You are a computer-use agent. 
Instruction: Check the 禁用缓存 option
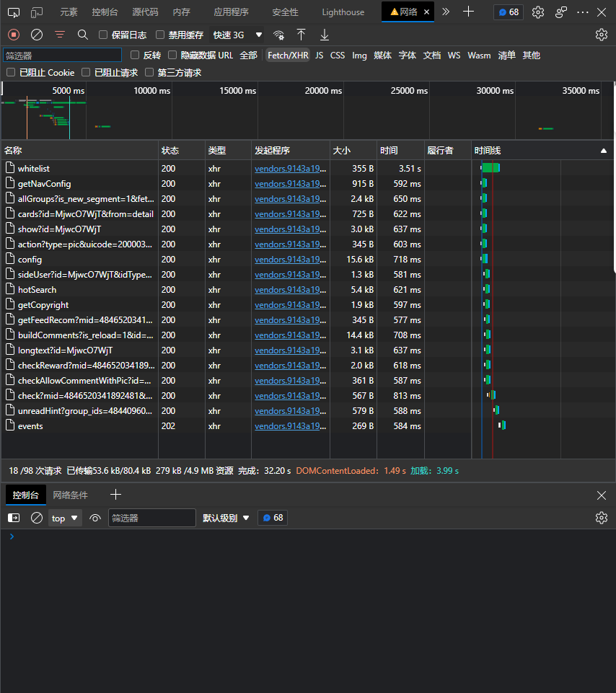click(159, 35)
